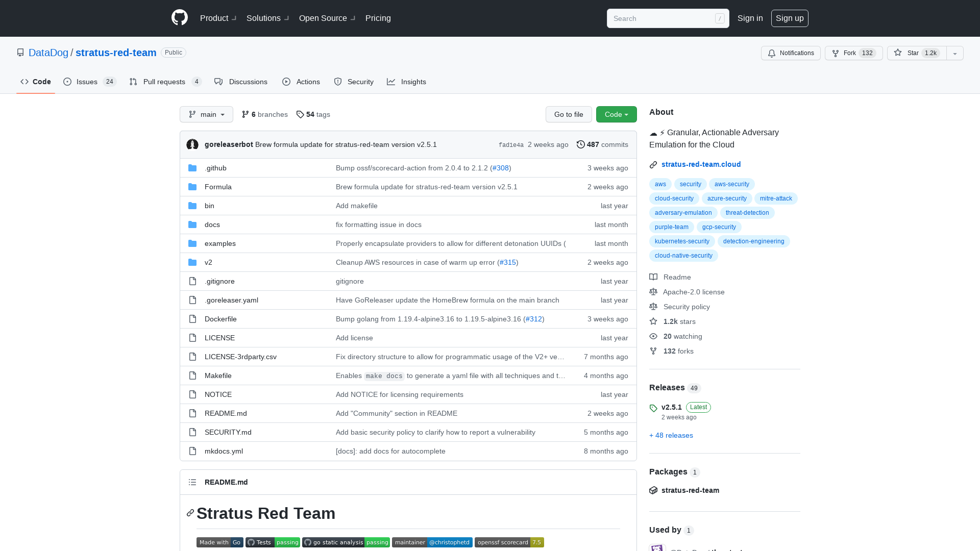Star the stratus-red-team repository
This screenshot has height=551, width=980.
click(x=917, y=53)
